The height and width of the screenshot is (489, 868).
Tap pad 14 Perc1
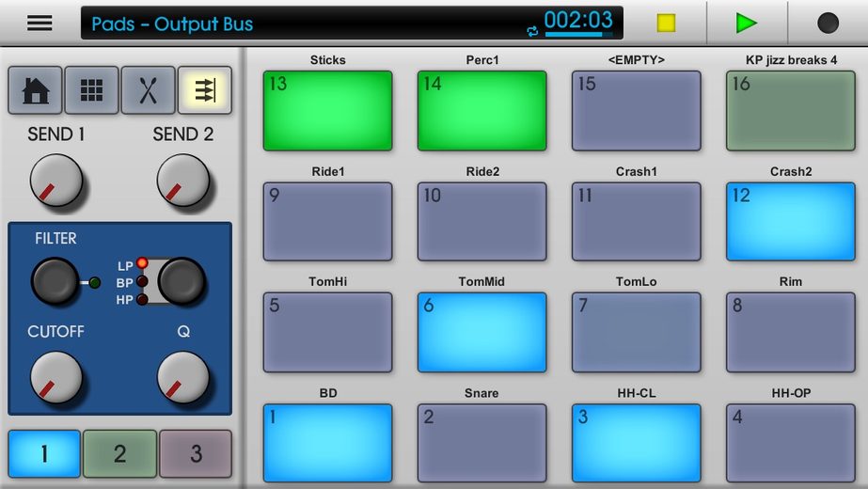(482, 111)
